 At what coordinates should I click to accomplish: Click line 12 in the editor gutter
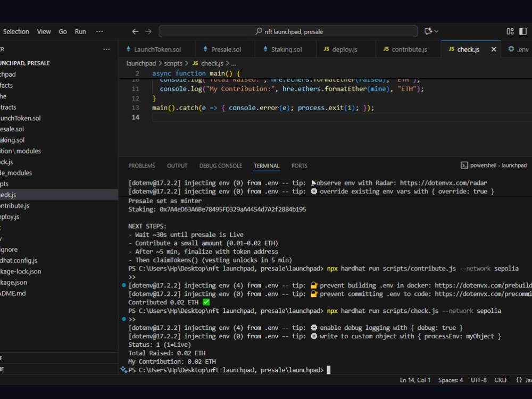point(135,98)
